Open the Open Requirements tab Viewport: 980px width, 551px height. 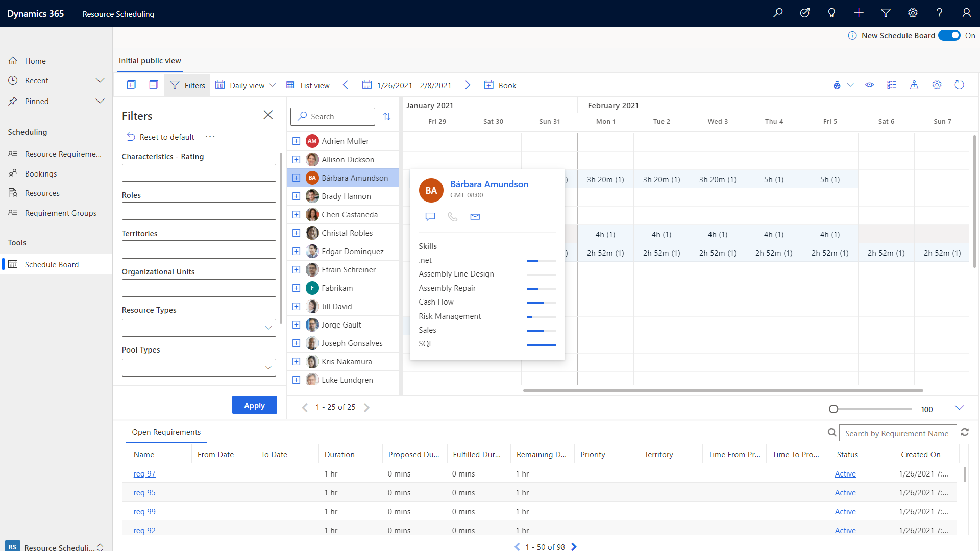pyautogui.click(x=166, y=431)
